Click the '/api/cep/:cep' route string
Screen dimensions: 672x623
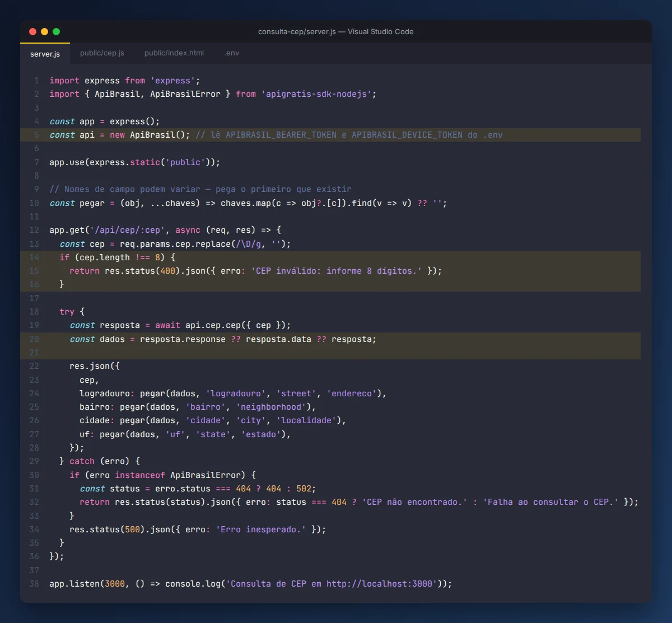click(128, 230)
